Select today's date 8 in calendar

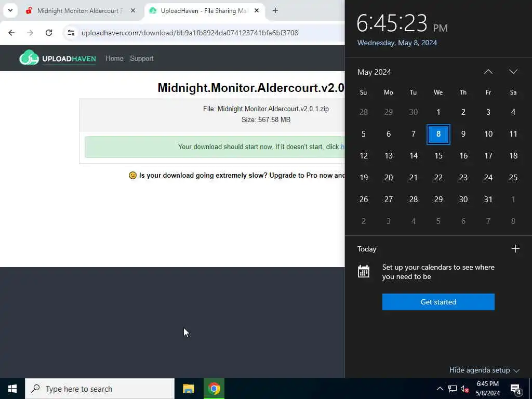click(x=438, y=134)
